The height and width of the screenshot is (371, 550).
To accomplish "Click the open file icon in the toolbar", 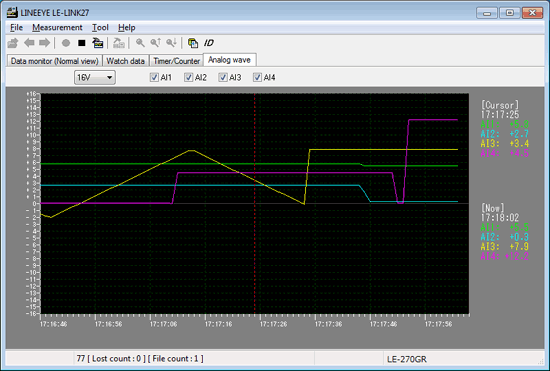I will 13,43.
